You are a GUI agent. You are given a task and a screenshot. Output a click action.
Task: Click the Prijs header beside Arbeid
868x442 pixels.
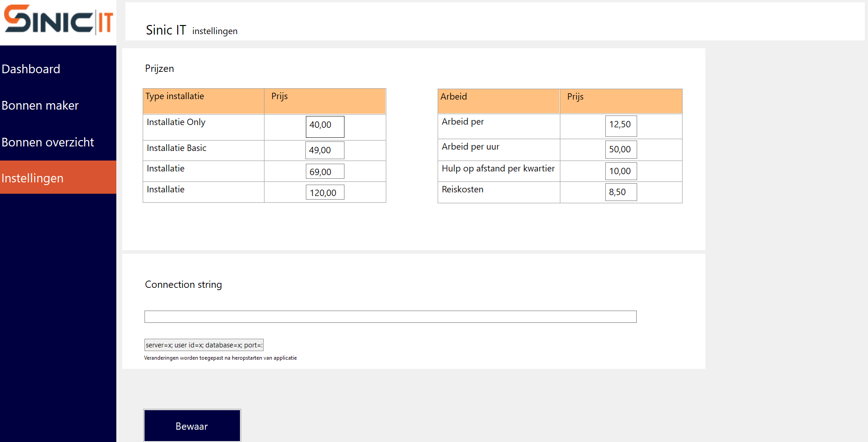coord(621,100)
